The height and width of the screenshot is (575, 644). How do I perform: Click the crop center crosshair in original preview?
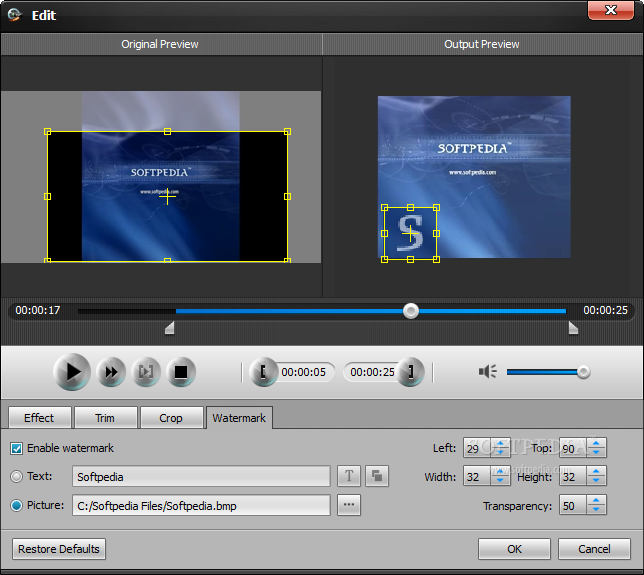point(167,197)
